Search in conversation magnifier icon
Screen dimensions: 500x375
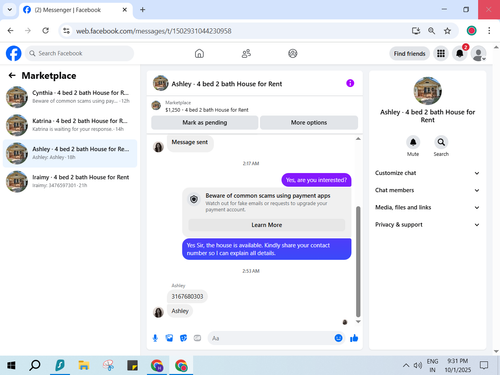[x=441, y=142]
